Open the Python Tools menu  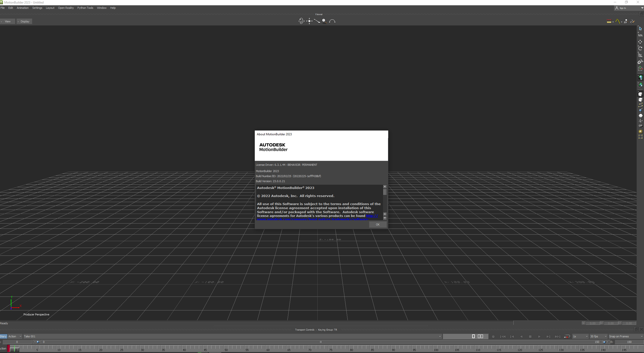click(x=85, y=8)
